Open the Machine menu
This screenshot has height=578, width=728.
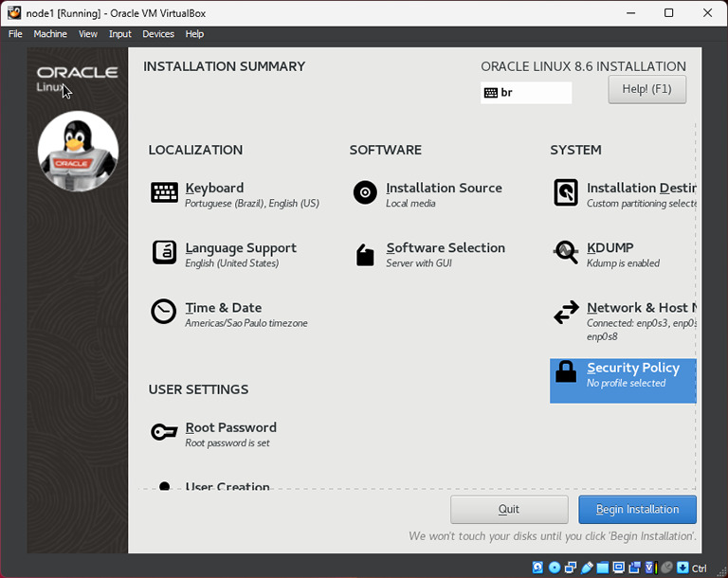pyautogui.click(x=50, y=34)
